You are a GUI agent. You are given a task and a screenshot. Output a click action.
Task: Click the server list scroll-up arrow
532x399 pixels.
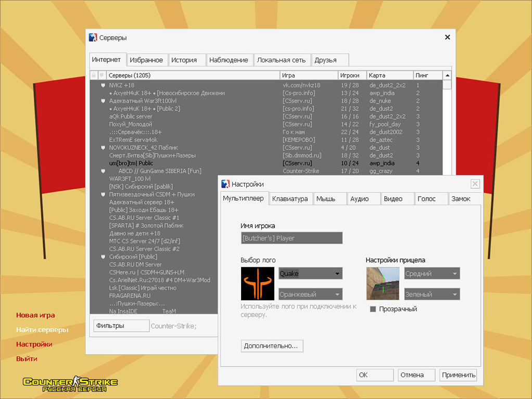pos(447,75)
